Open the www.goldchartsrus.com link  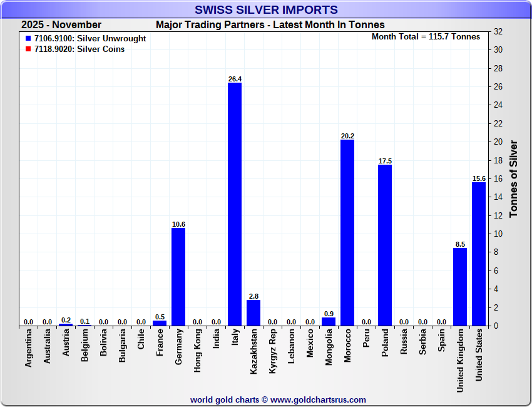click(x=318, y=399)
